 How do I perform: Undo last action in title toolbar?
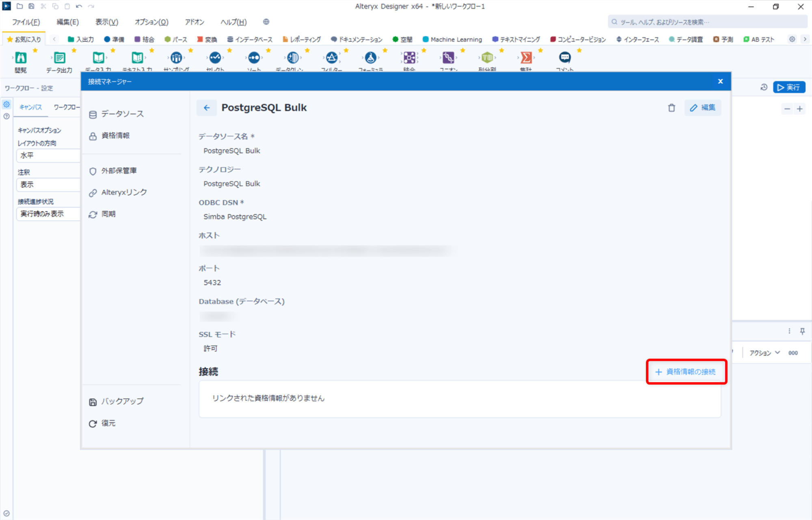click(79, 6)
